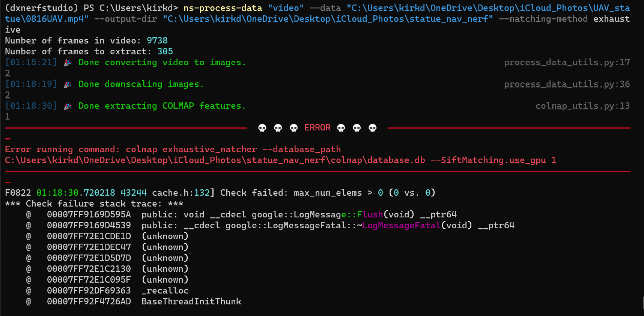Click party popper icon beside downscaling images

click(68, 84)
